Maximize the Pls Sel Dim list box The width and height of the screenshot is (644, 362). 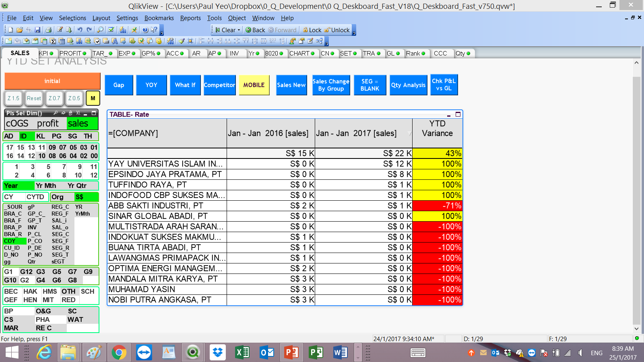click(94, 113)
